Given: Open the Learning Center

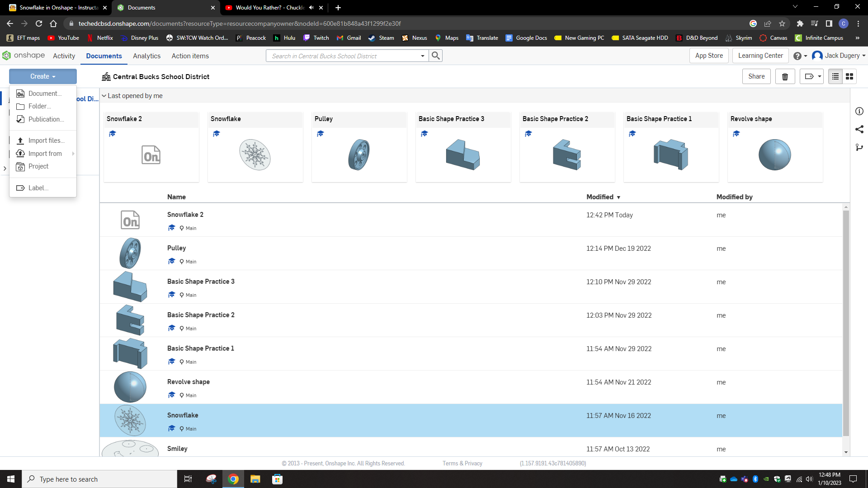Looking at the screenshot, I should coord(760,56).
